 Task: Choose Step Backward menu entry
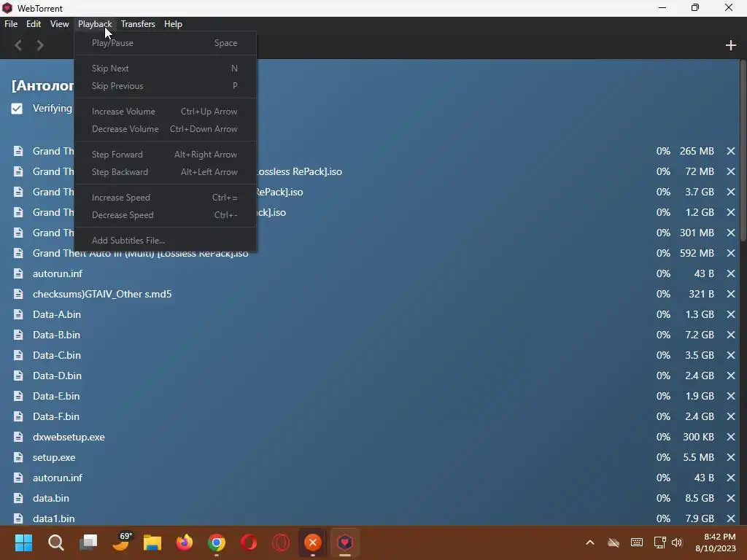pos(165,172)
